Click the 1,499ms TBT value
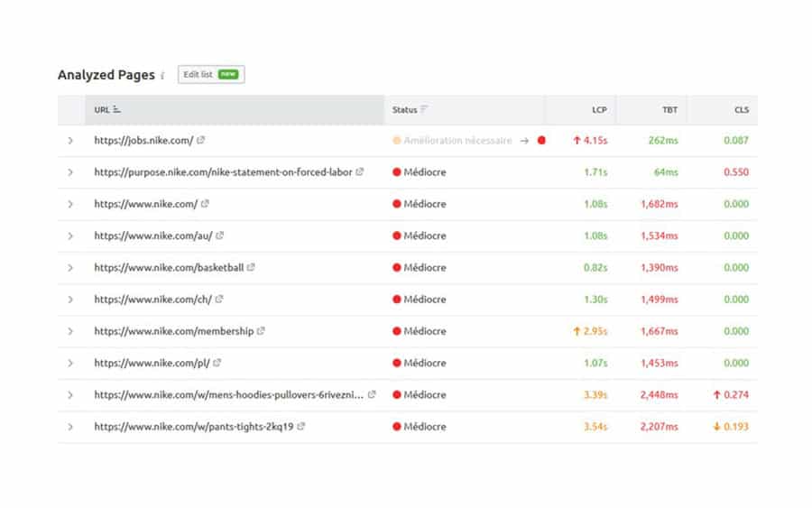 pyautogui.click(x=660, y=300)
